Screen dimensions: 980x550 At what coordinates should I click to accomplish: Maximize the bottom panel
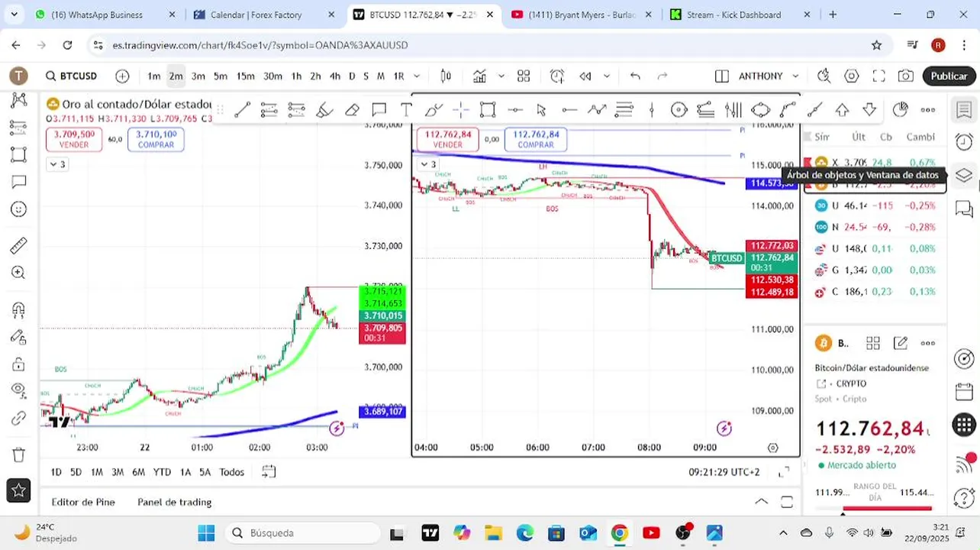pos(787,502)
